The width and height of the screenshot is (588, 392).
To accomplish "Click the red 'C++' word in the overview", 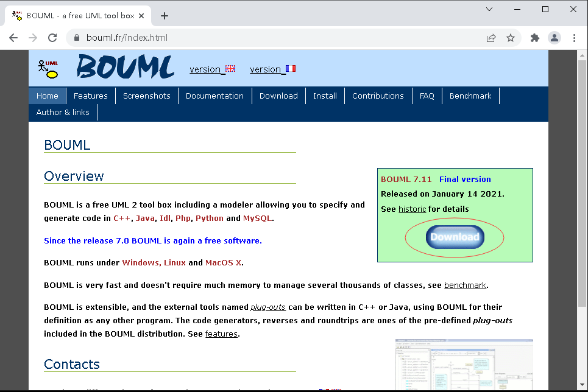I will (122, 218).
